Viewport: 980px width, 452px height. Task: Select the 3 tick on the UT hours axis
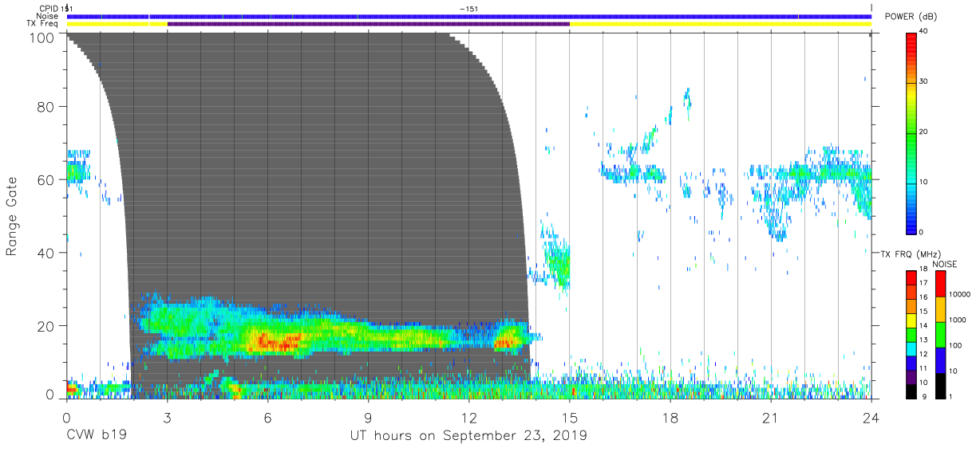pos(167,418)
